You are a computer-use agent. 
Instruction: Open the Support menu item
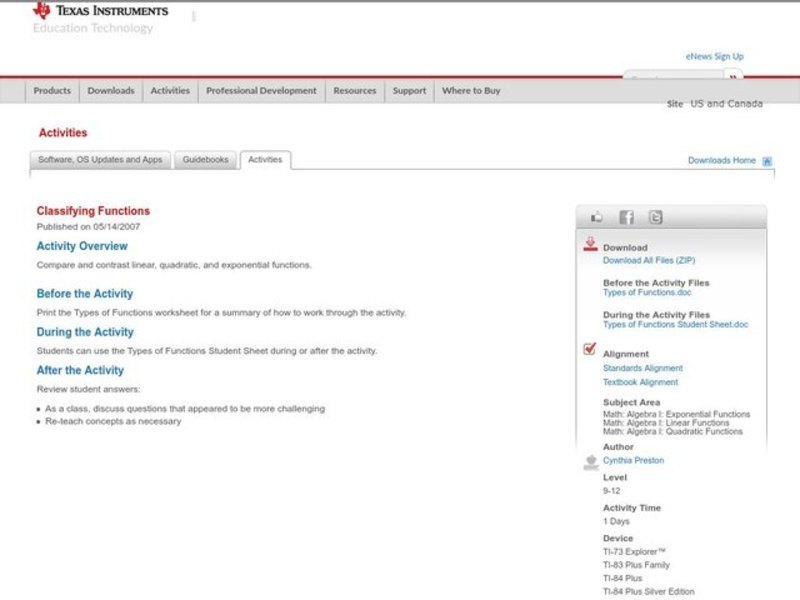pyautogui.click(x=409, y=91)
